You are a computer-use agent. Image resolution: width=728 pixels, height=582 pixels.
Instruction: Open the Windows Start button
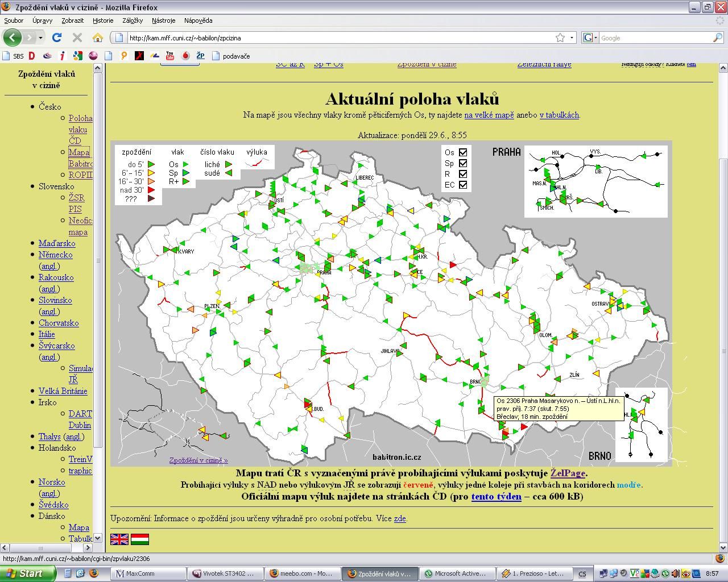28,573
